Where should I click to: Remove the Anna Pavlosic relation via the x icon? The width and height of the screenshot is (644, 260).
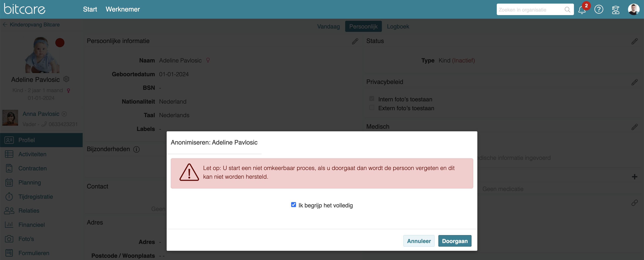click(64, 114)
